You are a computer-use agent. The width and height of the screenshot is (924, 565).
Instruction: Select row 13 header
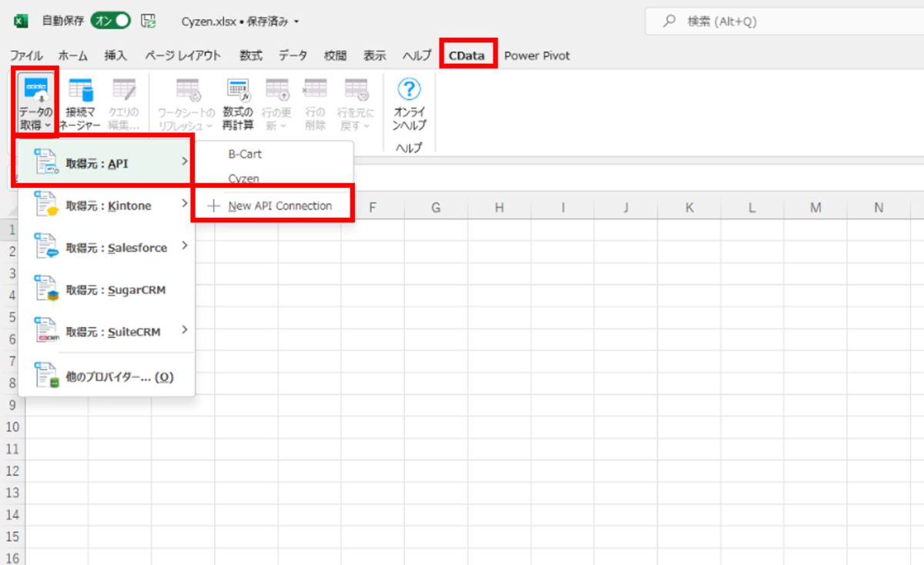12,492
